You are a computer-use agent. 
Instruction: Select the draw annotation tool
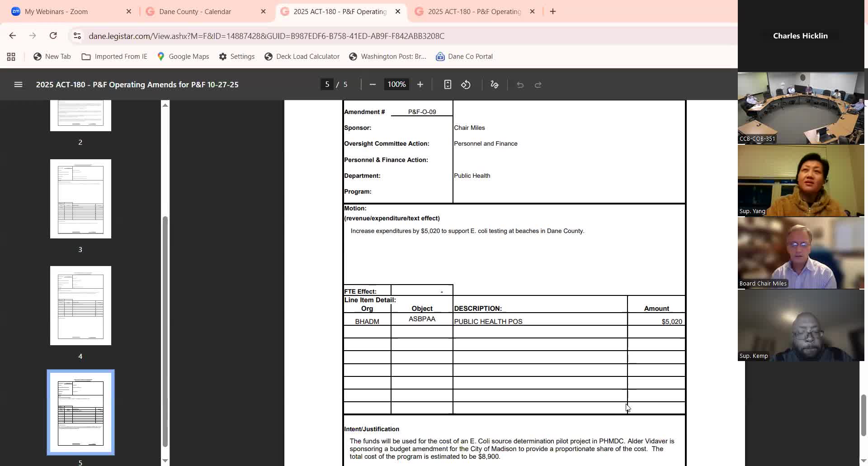click(x=494, y=85)
